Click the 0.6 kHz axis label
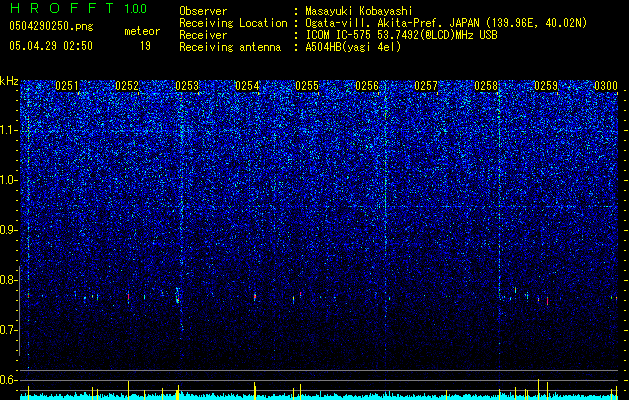This screenshot has width=629, height=400. 9,380
